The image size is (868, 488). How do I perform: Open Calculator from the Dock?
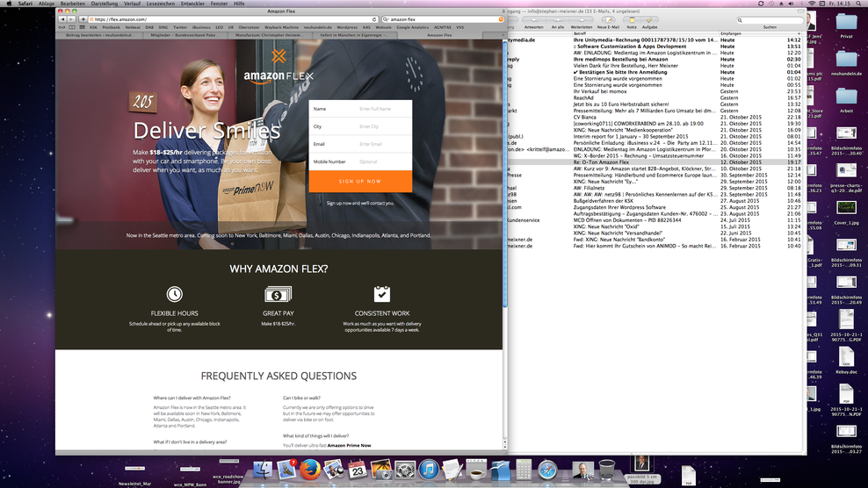[523, 470]
